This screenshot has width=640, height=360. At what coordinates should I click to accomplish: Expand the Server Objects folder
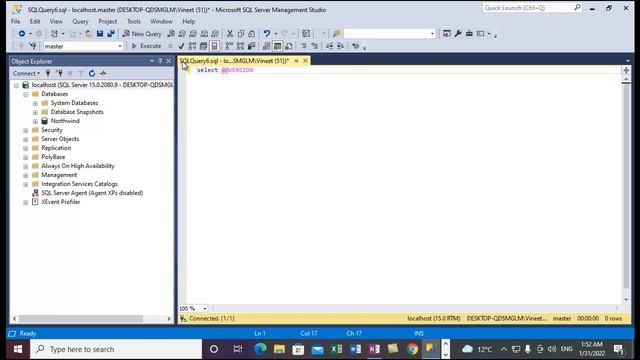26,140
